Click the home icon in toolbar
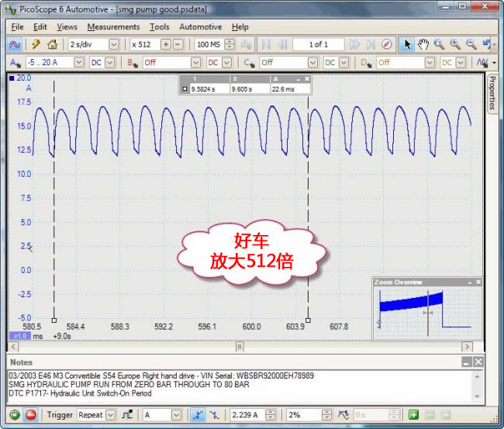 tap(52, 44)
